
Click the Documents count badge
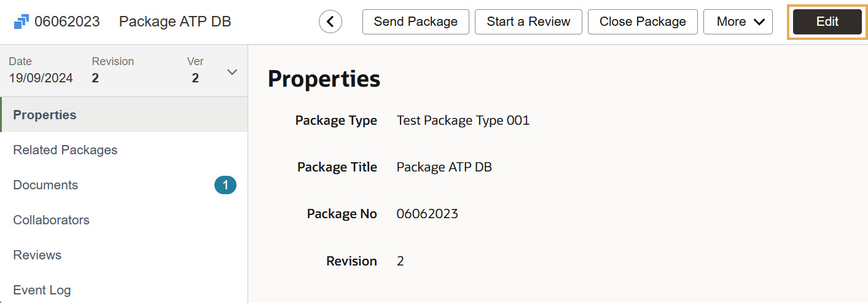tap(225, 185)
